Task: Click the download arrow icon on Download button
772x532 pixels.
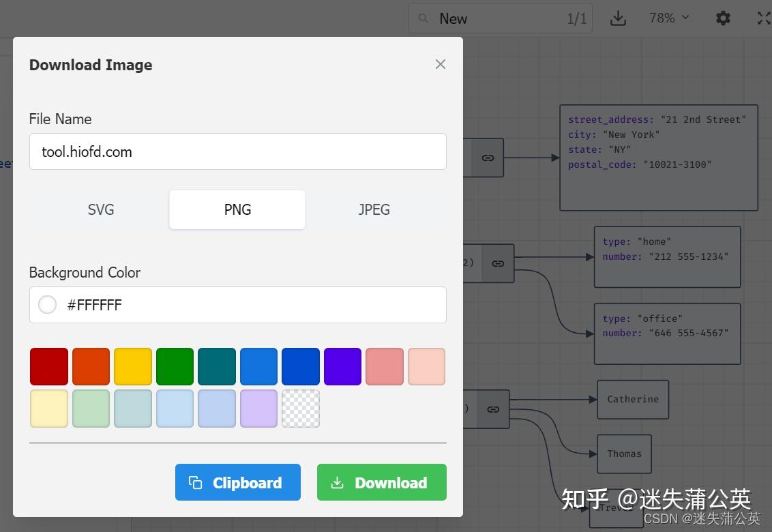Action: click(337, 482)
